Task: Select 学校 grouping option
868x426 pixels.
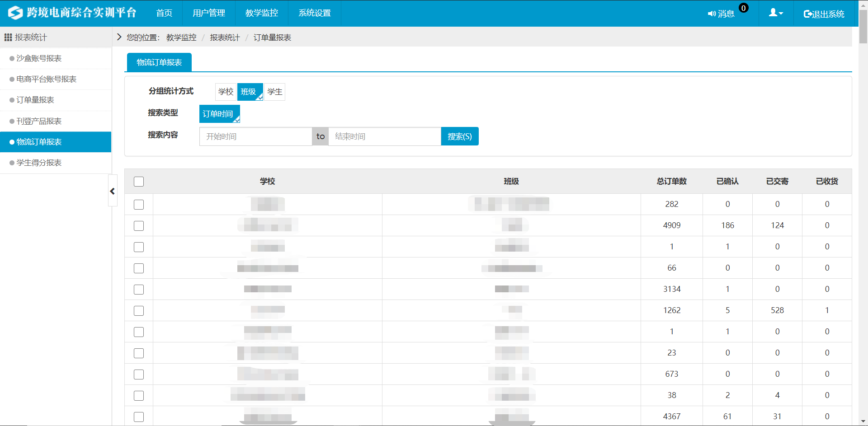Action: [x=226, y=92]
